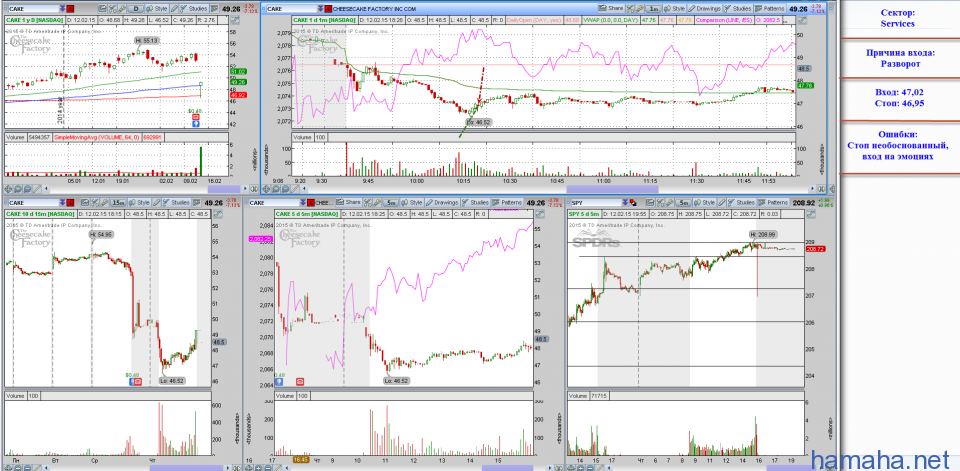Click crosshair pan icon under SPY chart
The height and width of the screenshot is (471, 960).
pyautogui.click(x=572, y=467)
